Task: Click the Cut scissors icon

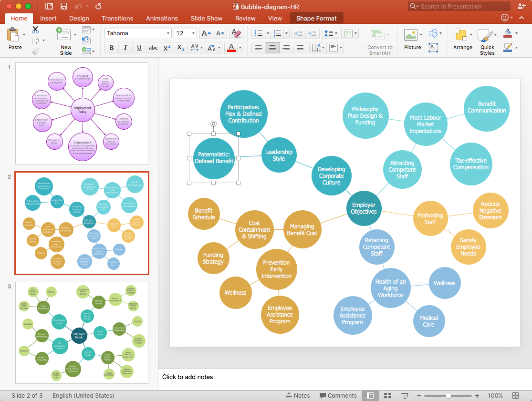Action: (x=35, y=30)
